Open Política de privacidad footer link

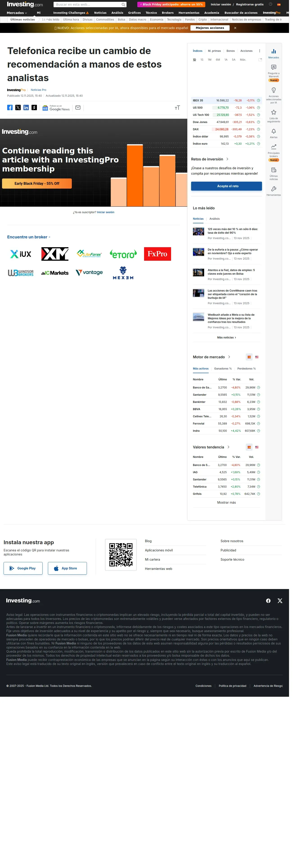click(x=232, y=686)
